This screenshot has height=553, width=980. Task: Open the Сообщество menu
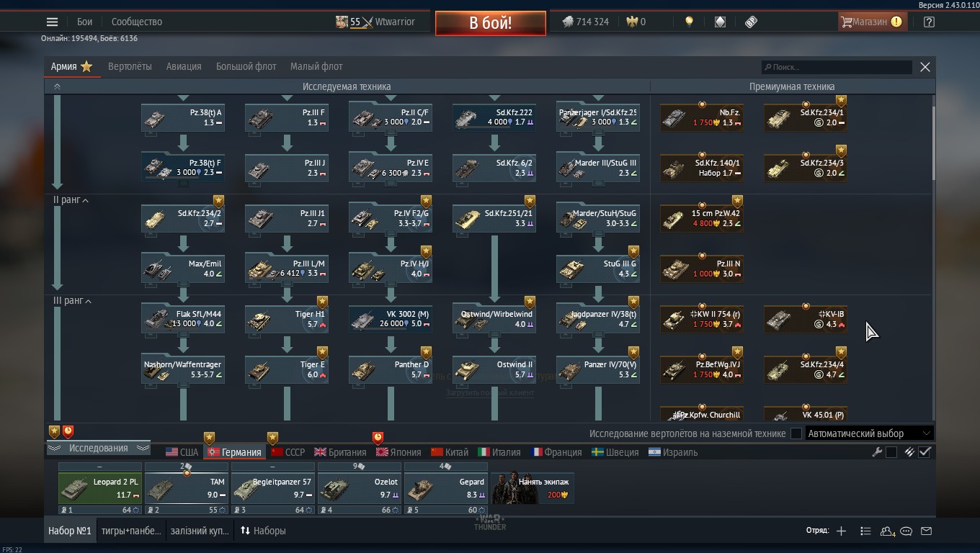coord(137,22)
